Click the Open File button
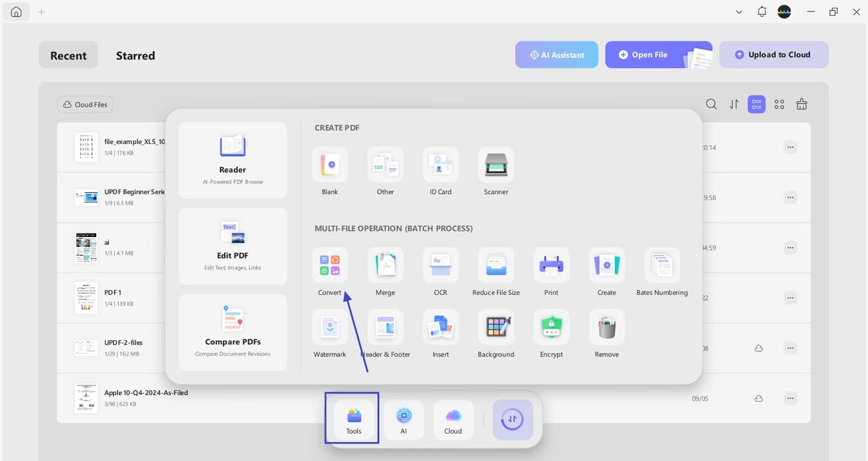868x461 pixels. click(x=658, y=55)
